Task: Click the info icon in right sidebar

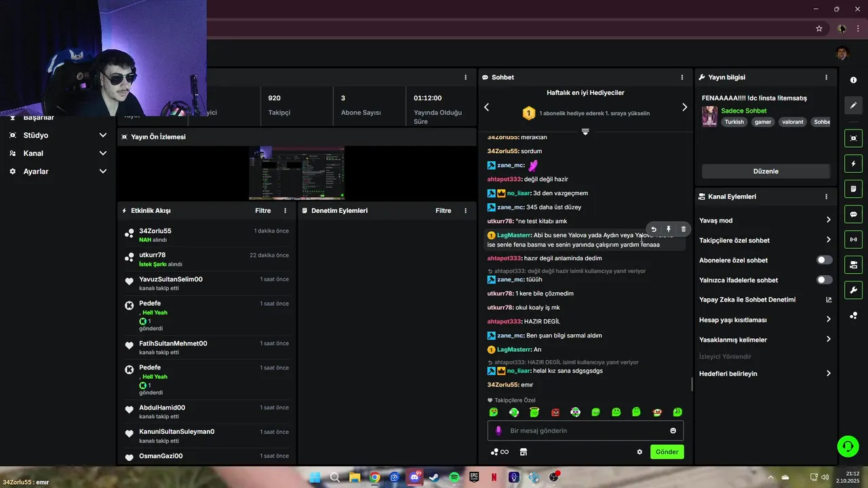Action: tap(853, 80)
